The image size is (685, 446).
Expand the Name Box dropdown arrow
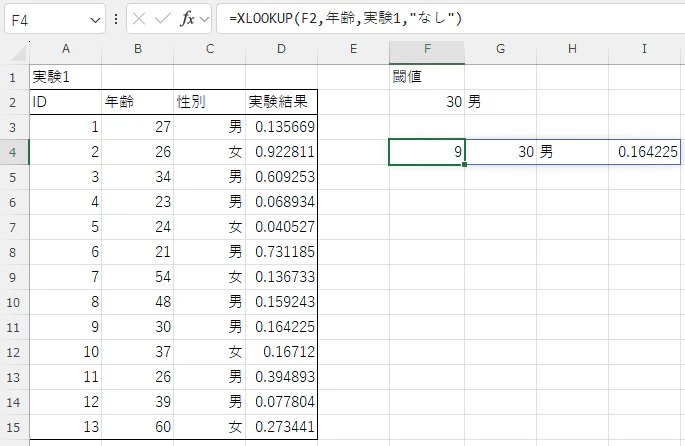tap(95, 20)
